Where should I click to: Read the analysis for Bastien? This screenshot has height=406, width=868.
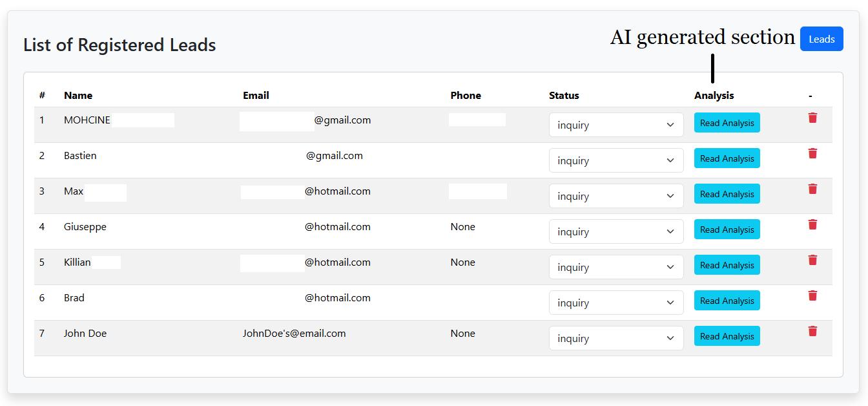point(727,158)
